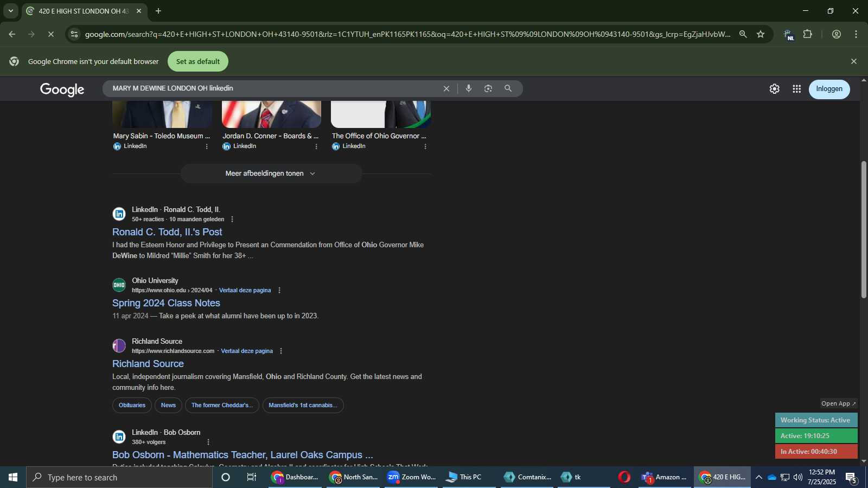The width and height of the screenshot is (868, 488).
Task: Open Chrome three-dot menu
Action: click(856, 34)
